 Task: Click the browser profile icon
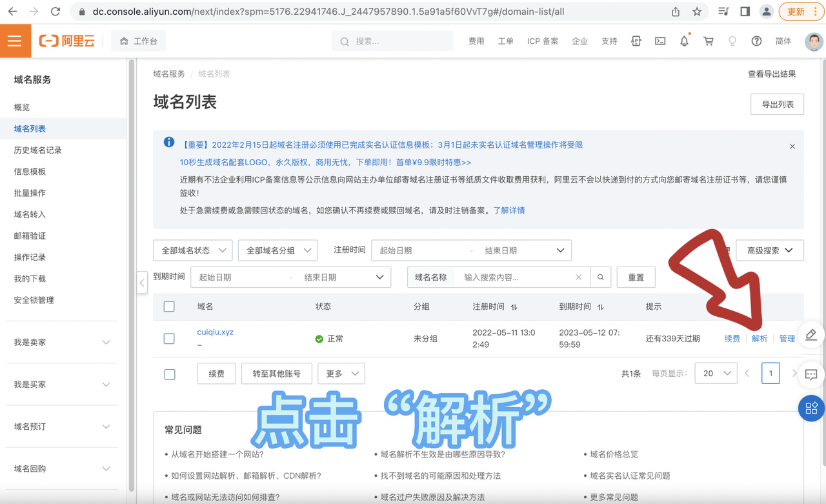766,12
